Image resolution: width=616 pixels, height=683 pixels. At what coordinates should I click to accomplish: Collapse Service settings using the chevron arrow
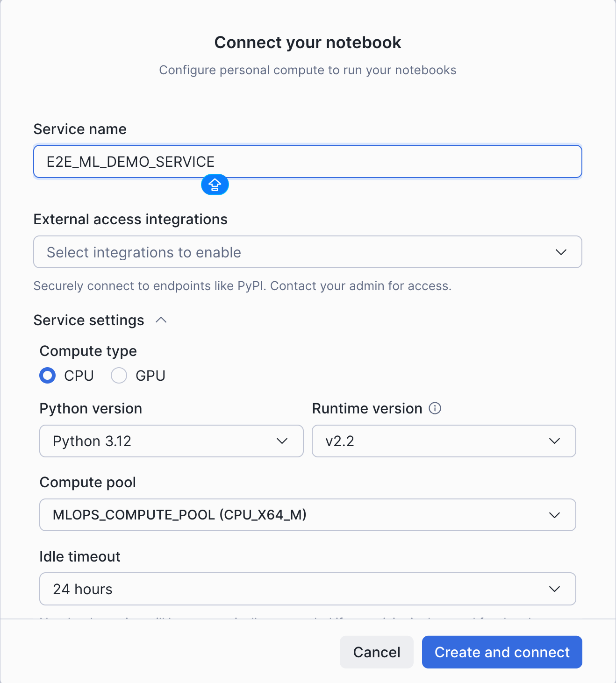[x=161, y=320]
